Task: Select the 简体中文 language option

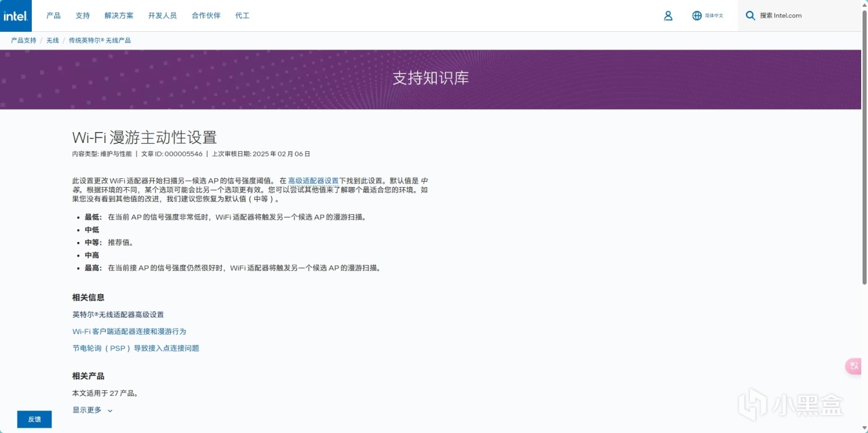Action: [714, 16]
